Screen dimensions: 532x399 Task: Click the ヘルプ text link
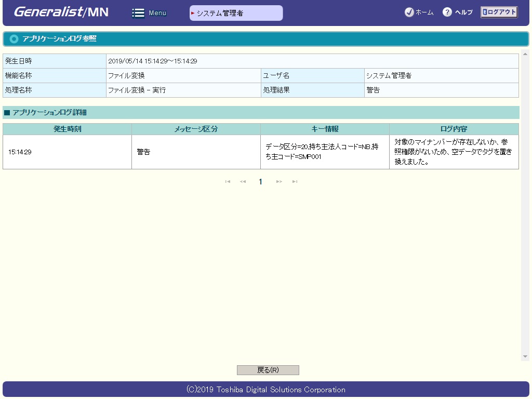click(x=463, y=12)
